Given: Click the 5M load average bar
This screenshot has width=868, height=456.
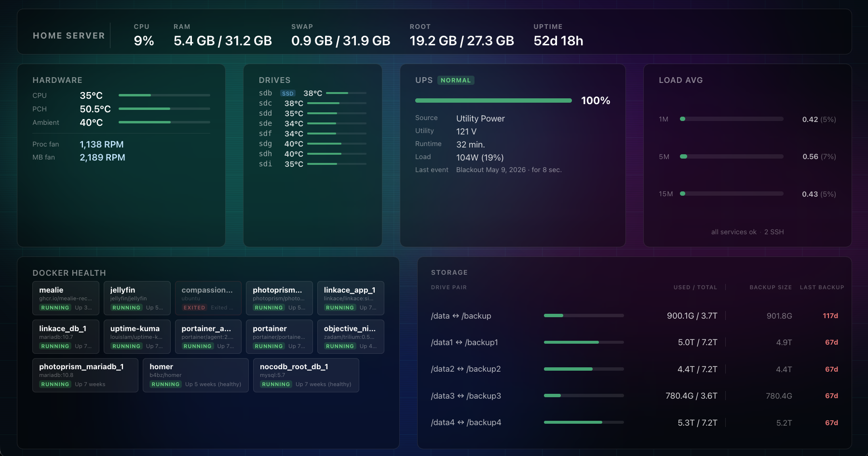Looking at the screenshot, I should (732, 157).
